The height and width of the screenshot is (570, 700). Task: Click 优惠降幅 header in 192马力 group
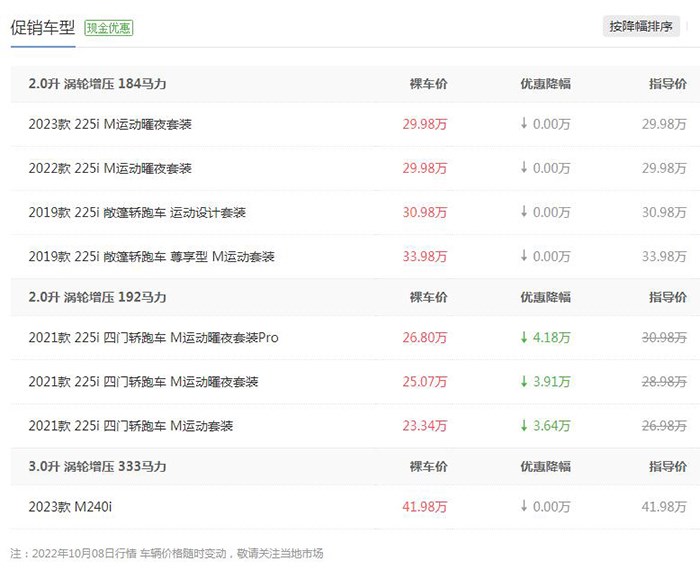point(546,297)
